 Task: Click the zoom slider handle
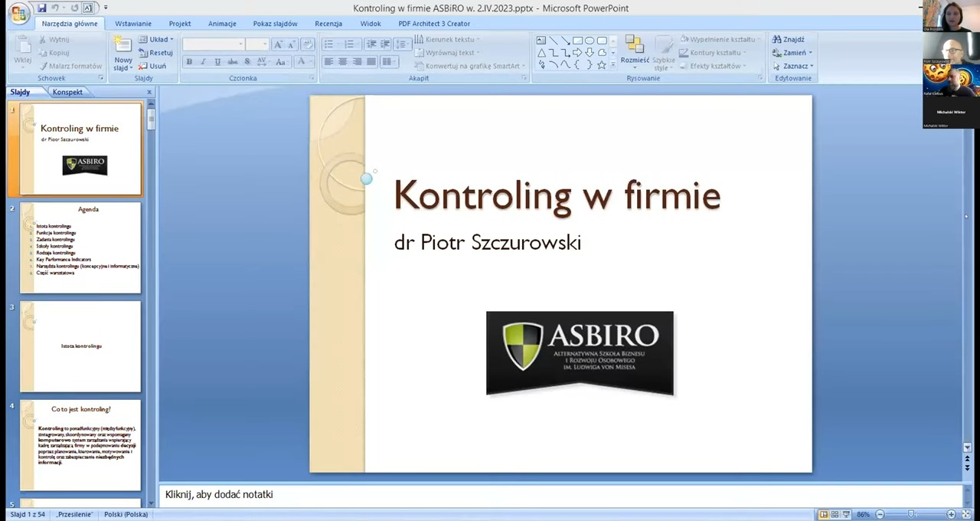pyautogui.click(x=910, y=514)
